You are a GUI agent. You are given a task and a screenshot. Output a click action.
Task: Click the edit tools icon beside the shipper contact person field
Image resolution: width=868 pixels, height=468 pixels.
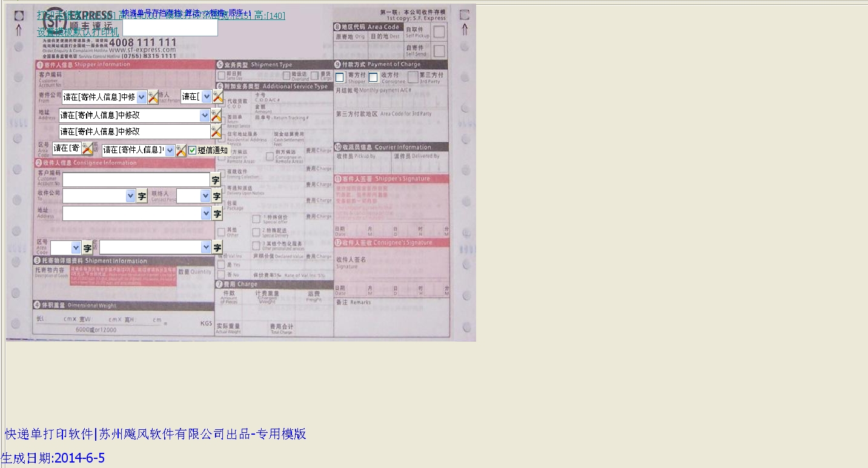[x=218, y=96]
